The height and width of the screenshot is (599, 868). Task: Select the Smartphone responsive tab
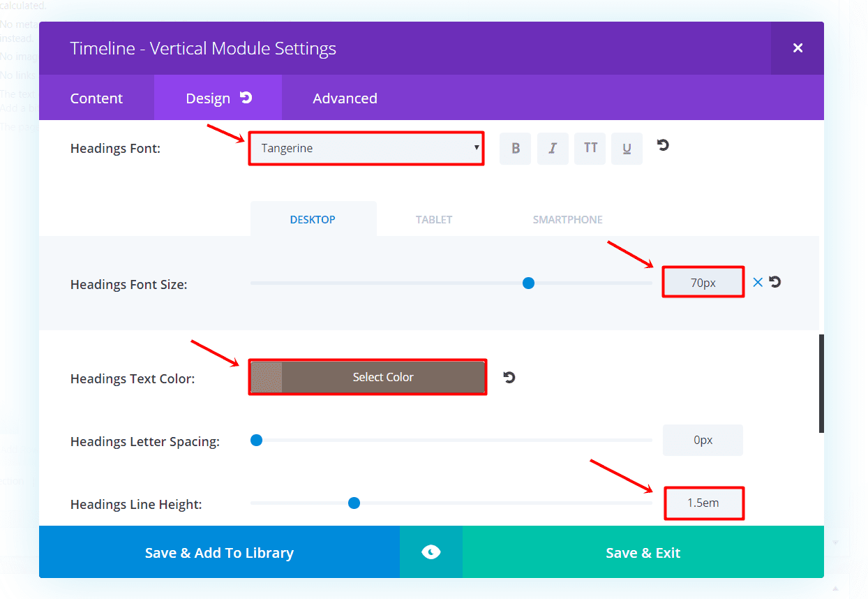click(567, 219)
